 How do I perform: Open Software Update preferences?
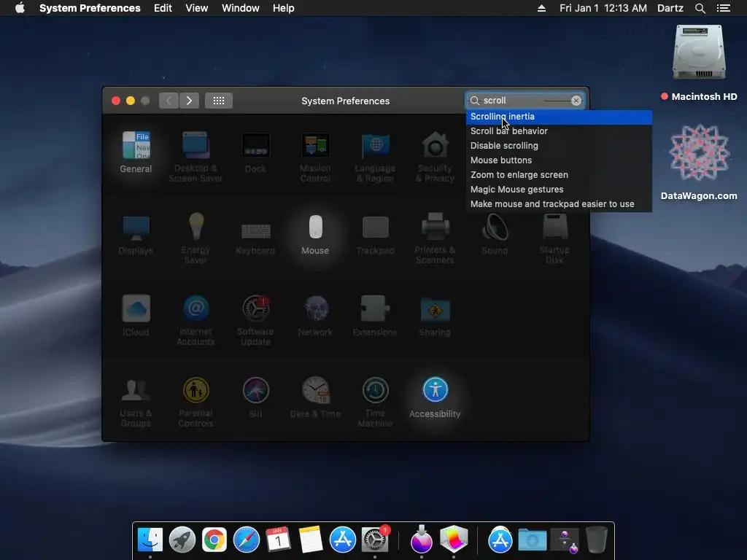coord(255,321)
